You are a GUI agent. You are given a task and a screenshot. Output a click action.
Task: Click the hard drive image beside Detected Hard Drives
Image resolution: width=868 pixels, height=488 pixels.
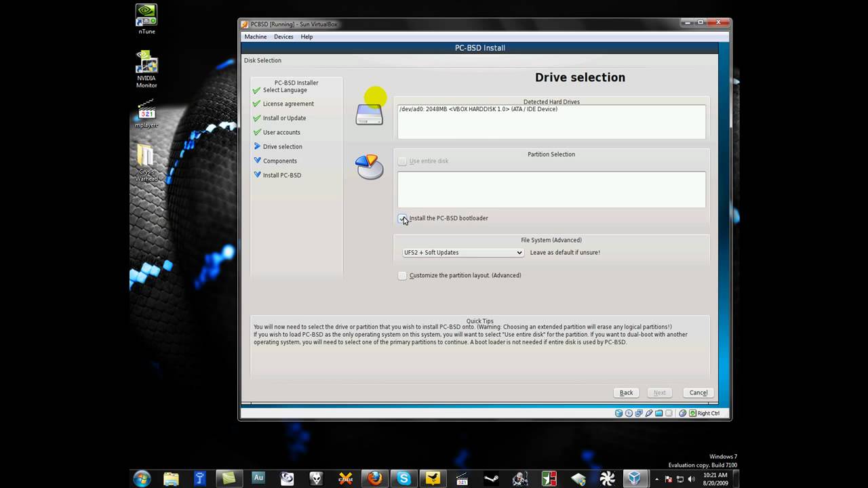(x=370, y=113)
